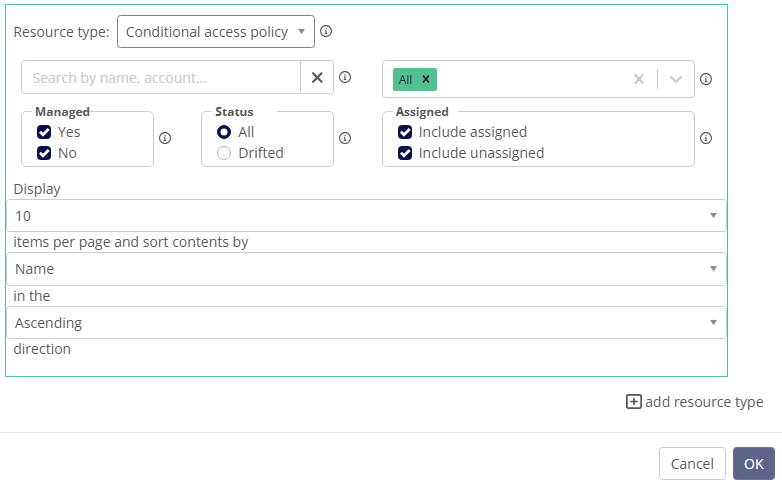The image size is (782, 487).
Task: Uncheck the Managed No checkbox
Action: pyautogui.click(x=44, y=153)
